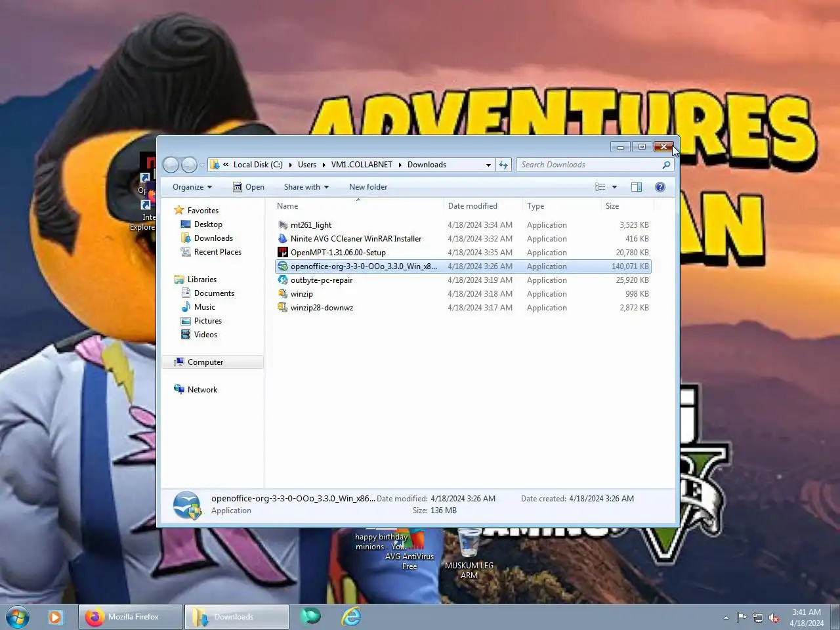The width and height of the screenshot is (840, 630).
Task: Toggle the preview pane icon
Action: click(637, 187)
